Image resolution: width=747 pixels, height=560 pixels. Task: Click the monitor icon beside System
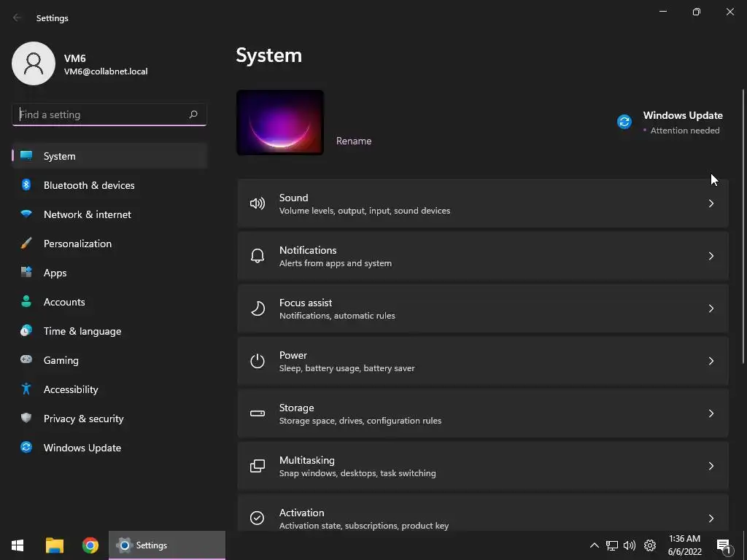click(x=26, y=156)
